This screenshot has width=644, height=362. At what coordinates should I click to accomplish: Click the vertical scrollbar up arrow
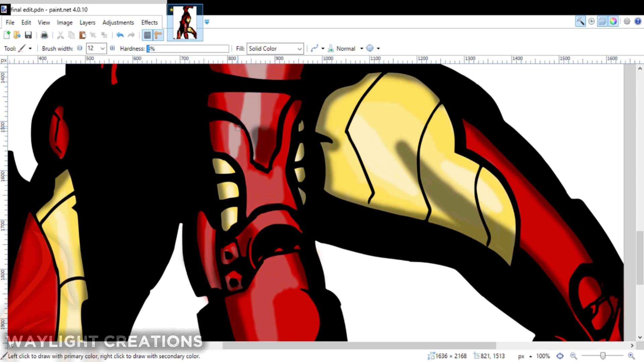[x=640, y=68]
